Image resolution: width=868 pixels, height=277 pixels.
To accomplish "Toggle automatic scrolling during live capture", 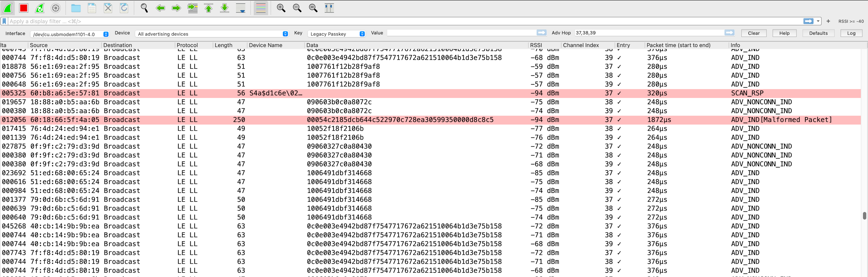I will (240, 8).
